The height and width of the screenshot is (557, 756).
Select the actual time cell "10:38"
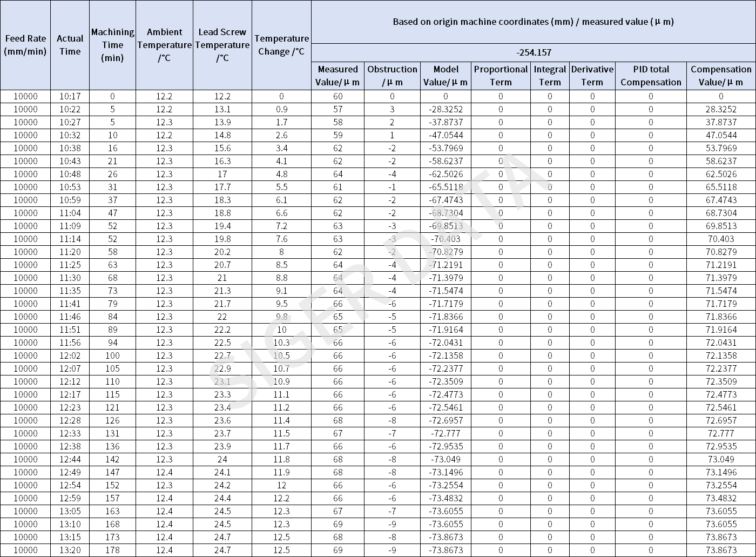click(70, 148)
